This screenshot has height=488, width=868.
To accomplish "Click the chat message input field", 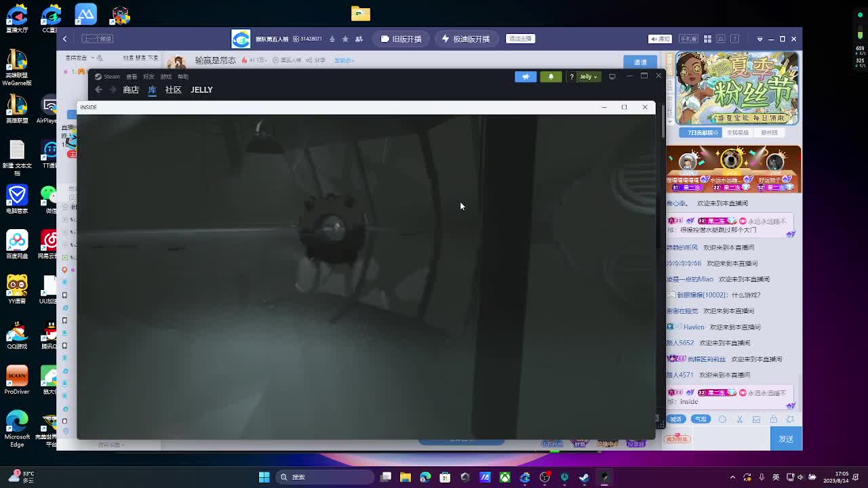I will pyautogui.click(x=730, y=439).
